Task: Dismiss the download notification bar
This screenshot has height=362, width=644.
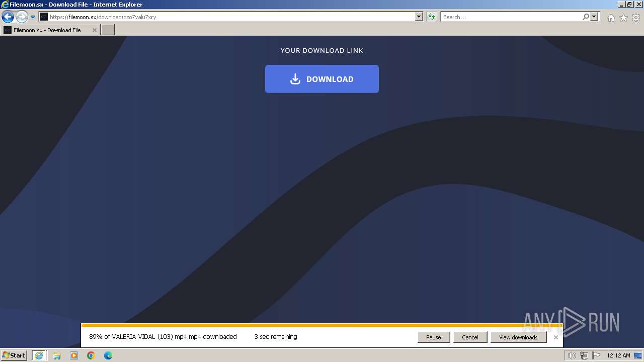Action: coord(556,337)
